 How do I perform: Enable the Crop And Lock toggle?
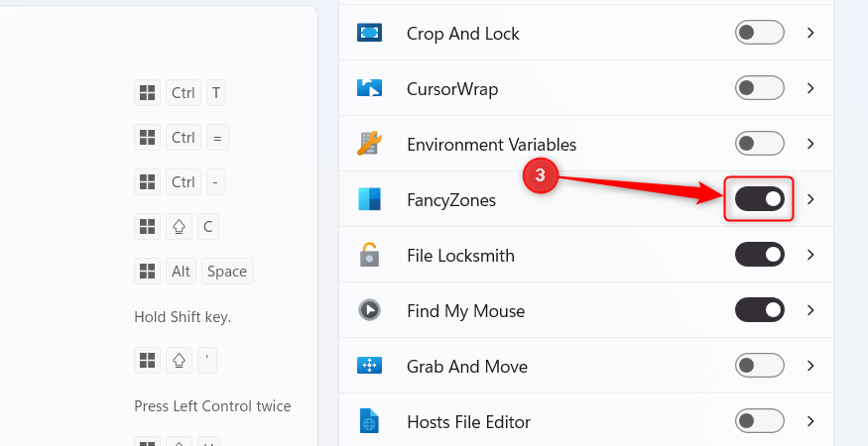pos(760,33)
